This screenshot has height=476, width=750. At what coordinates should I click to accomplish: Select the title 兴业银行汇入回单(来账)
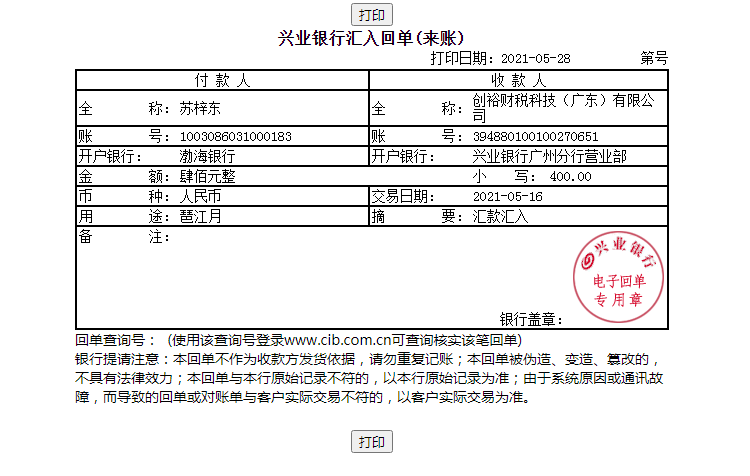(371, 38)
